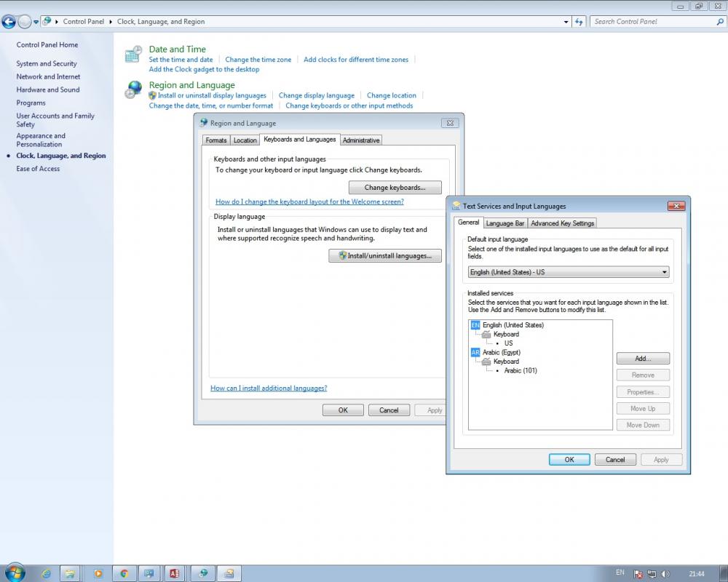Click Cancel in the Region and Language dialog
This screenshot has width=728, height=582.
(389, 410)
